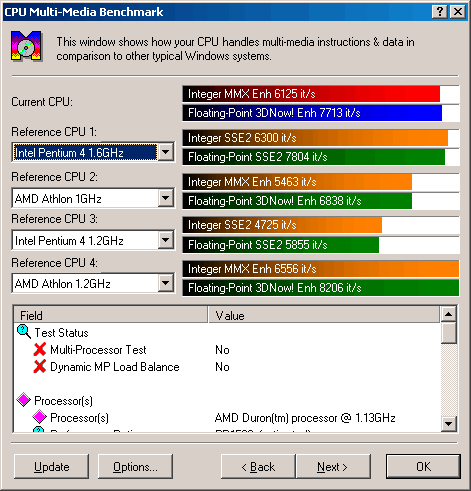Screen dimensions: 471x491
Task: Click the Current CPU label
Action: pyautogui.click(x=42, y=102)
